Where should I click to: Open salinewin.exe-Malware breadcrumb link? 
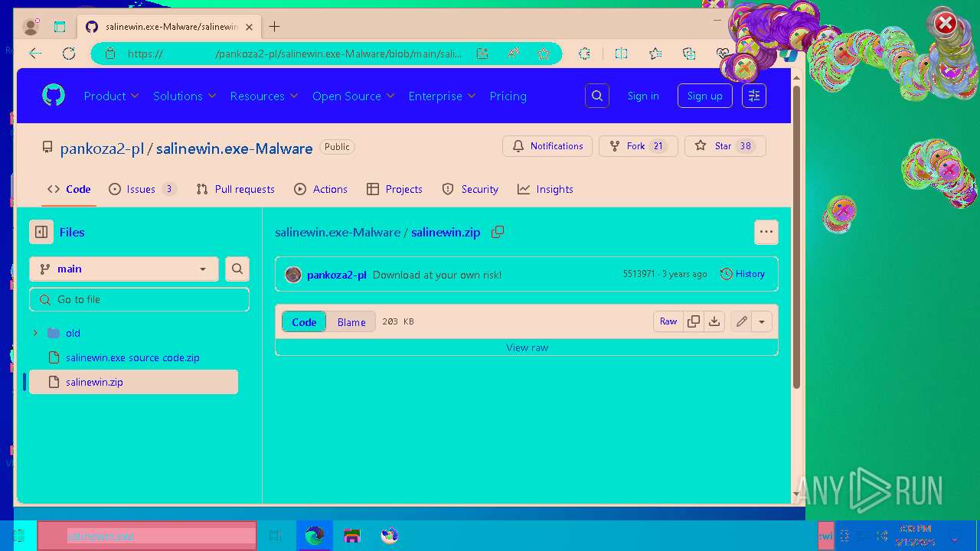point(338,232)
